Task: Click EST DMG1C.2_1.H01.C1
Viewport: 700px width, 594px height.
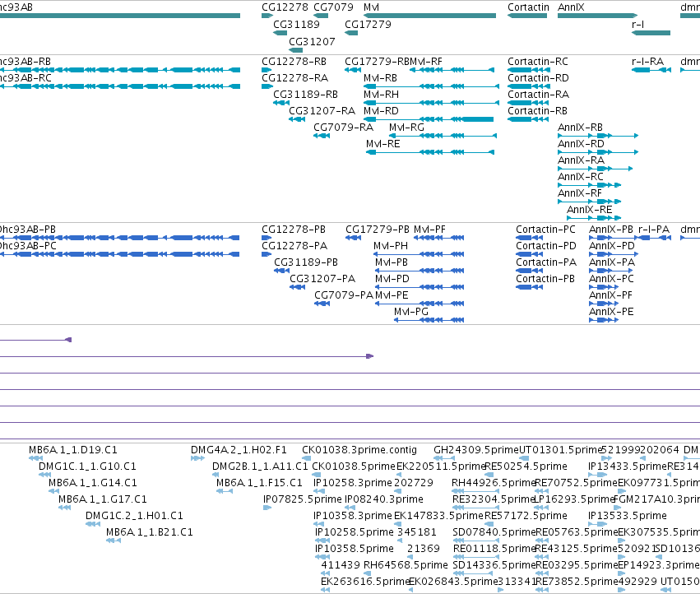Action: tap(93, 524)
